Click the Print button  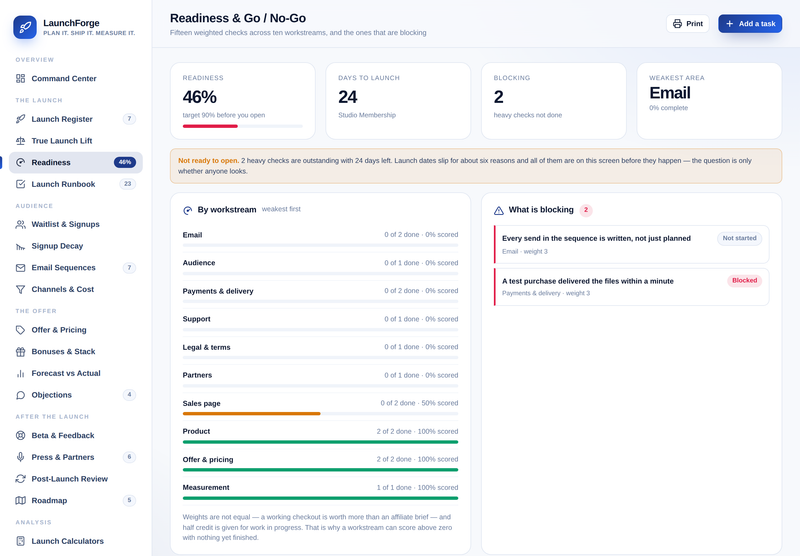coord(687,23)
